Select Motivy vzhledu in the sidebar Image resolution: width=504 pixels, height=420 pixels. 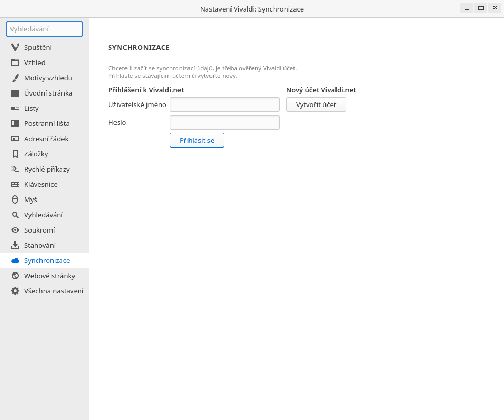click(x=44, y=78)
